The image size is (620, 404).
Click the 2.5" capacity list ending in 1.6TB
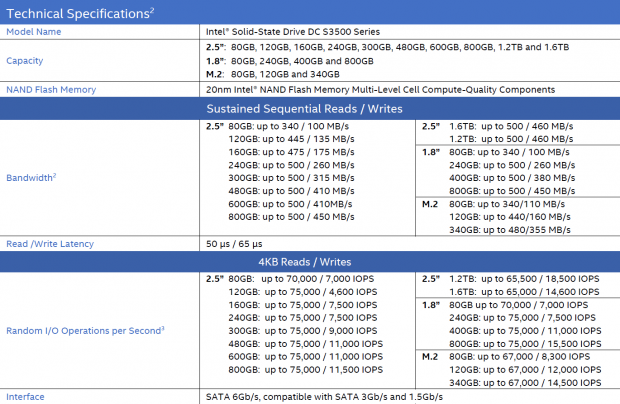(x=387, y=47)
